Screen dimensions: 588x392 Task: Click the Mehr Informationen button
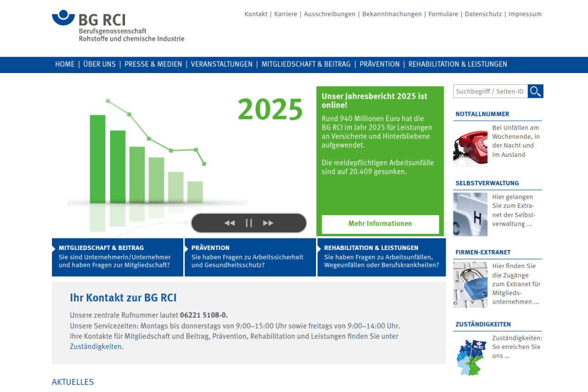[380, 224]
